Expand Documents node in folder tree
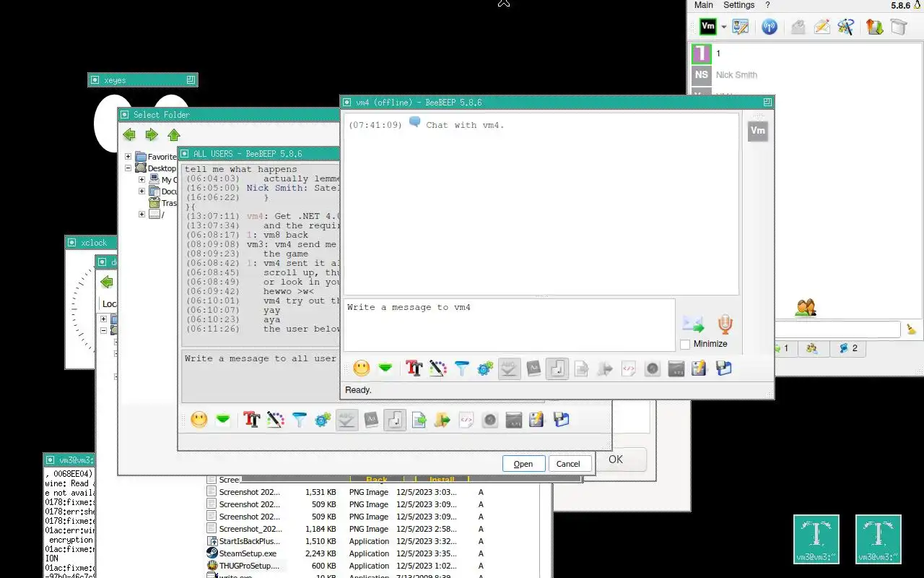Image resolution: width=924 pixels, height=578 pixels. [142, 191]
